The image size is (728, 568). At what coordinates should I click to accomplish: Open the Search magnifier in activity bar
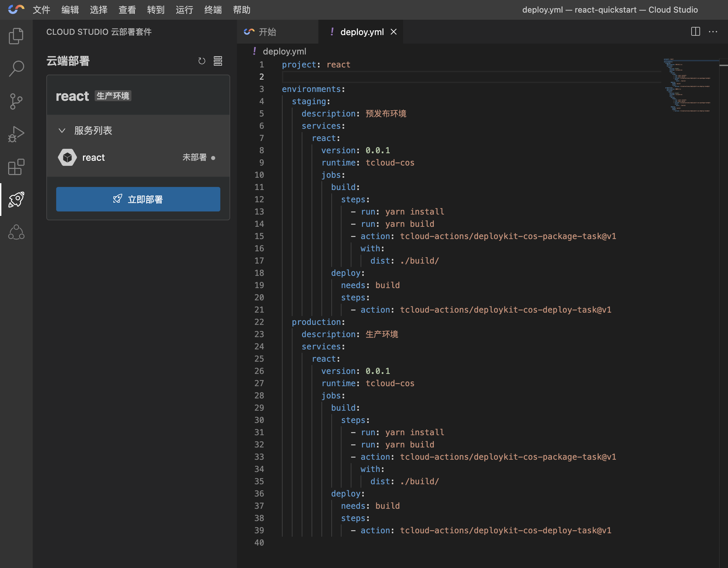click(16, 68)
